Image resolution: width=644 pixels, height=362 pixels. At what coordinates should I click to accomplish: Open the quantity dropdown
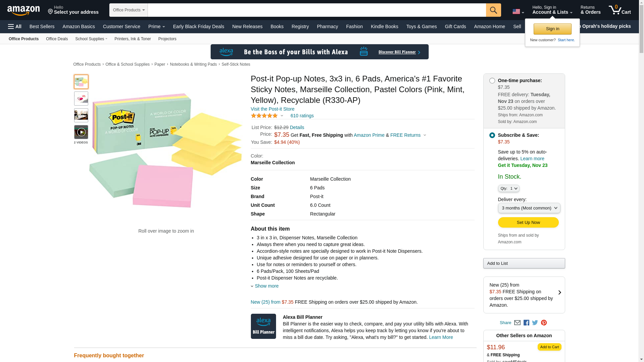(508, 188)
